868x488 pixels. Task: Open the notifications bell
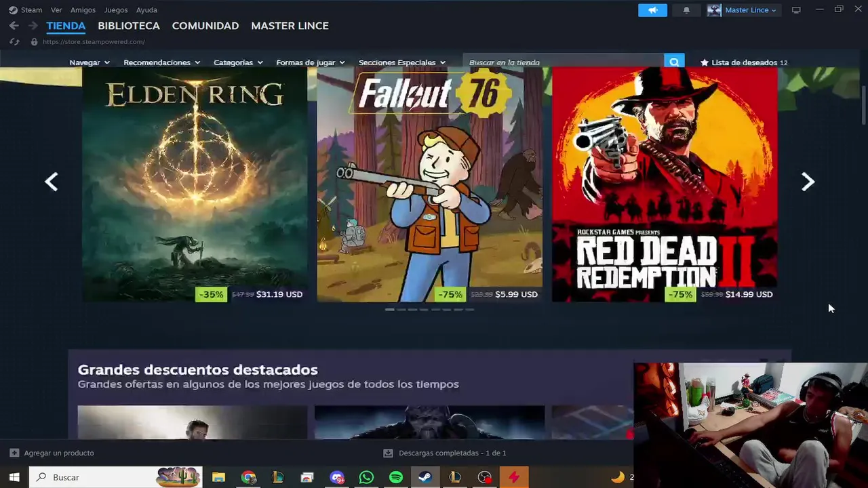click(x=686, y=10)
